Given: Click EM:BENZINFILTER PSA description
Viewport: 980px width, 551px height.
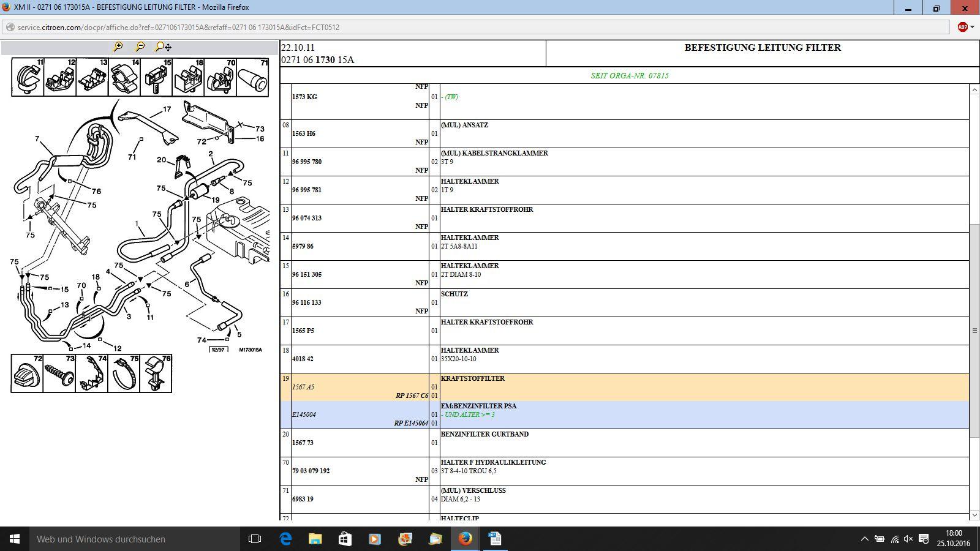Looking at the screenshot, I should click(478, 406).
